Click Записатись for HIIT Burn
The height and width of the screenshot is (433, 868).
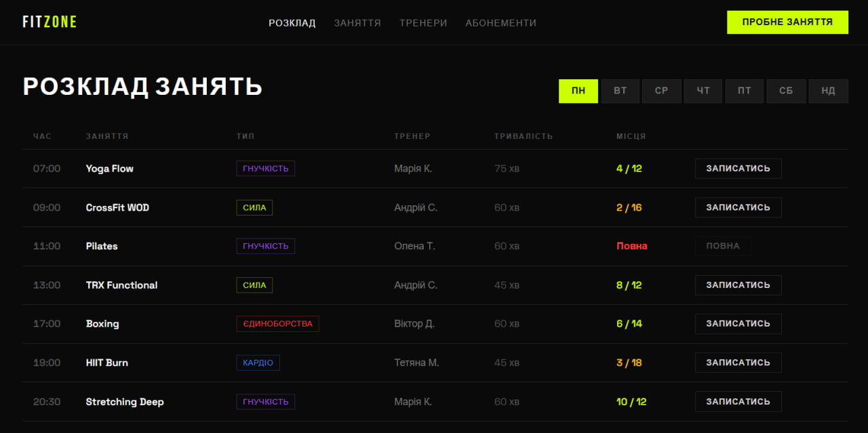pos(738,363)
